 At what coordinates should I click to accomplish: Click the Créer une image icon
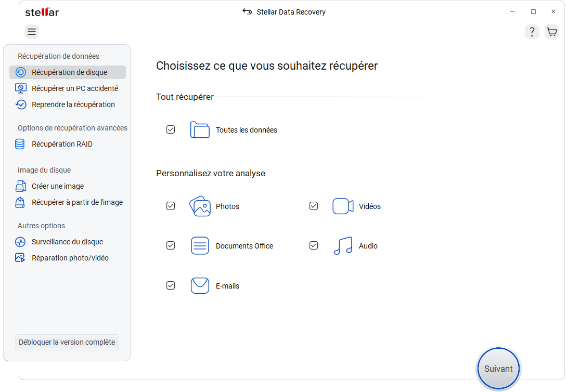tap(21, 186)
